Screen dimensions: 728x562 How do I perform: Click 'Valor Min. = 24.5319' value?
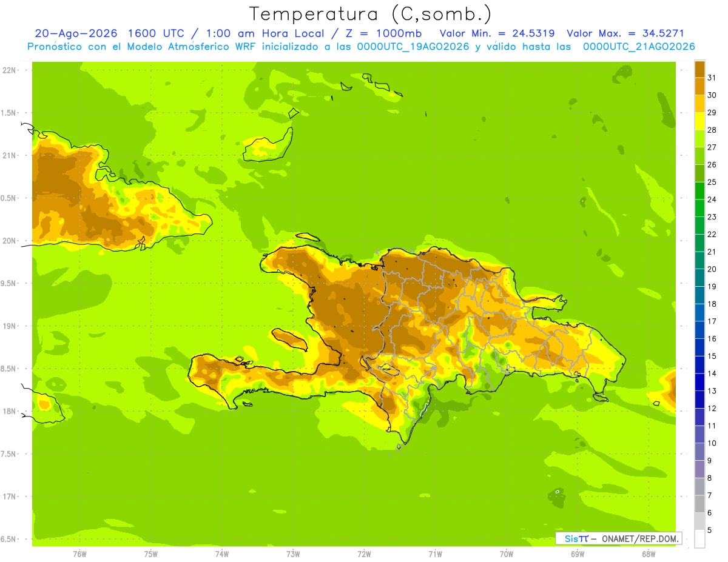pos(497,33)
